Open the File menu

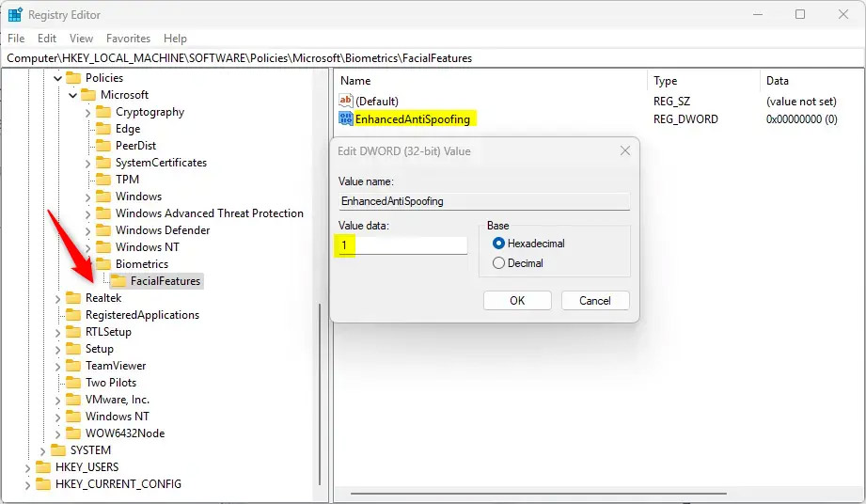click(x=16, y=39)
